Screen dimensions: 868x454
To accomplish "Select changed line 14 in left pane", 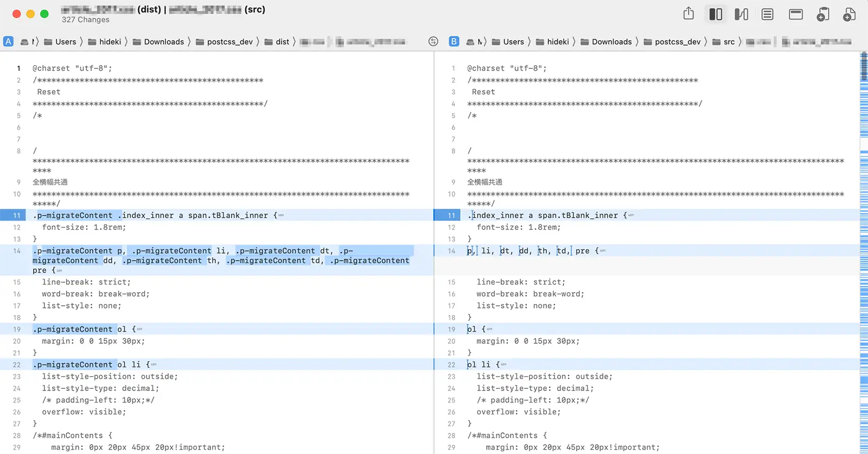I will (217, 260).
